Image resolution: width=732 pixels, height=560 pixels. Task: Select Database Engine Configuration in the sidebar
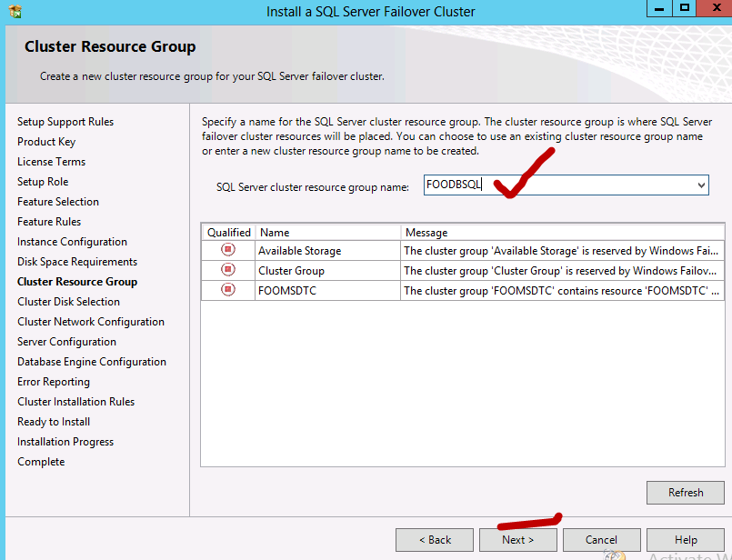pyautogui.click(x=91, y=361)
